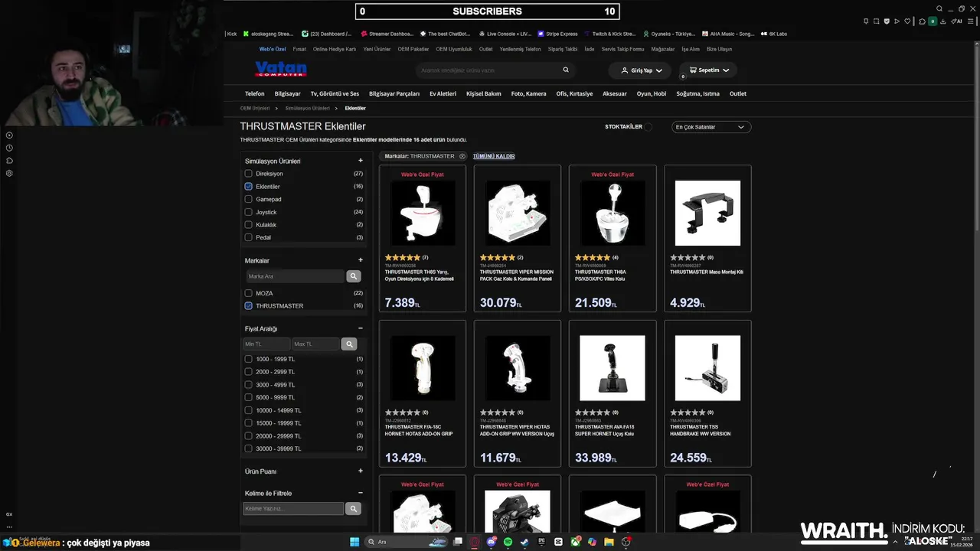The image size is (980, 551).
Task: Click the Opera GX taskbar icon
Action: (x=475, y=542)
